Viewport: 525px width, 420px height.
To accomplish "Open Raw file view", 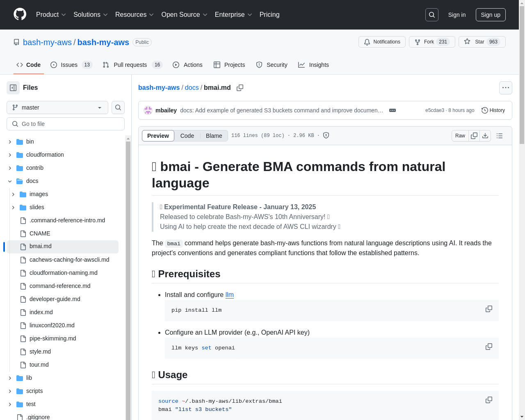I will (460, 136).
